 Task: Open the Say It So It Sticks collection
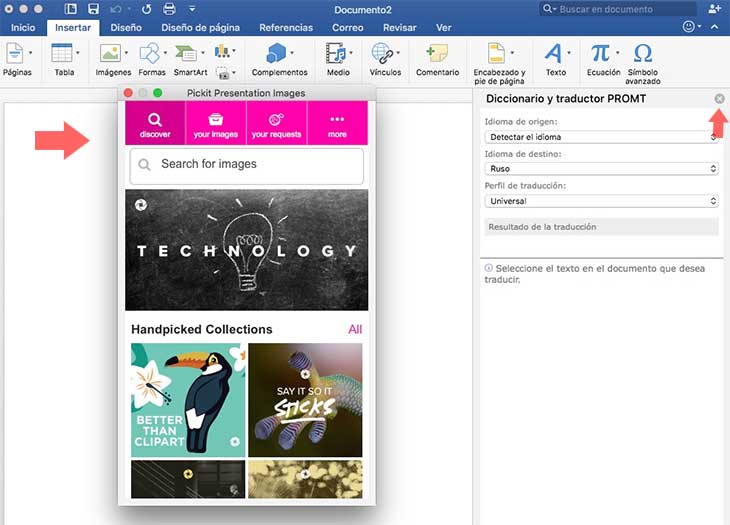click(x=305, y=400)
